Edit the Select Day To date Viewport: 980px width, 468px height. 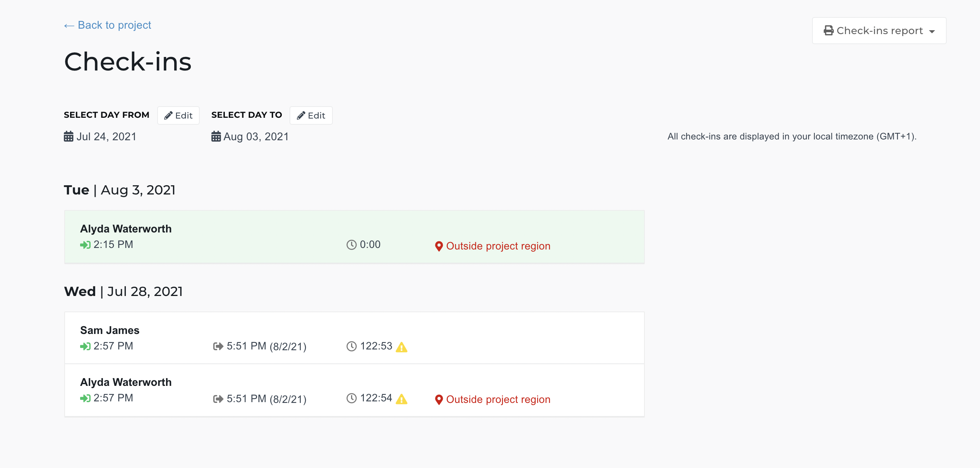point(311,115)
